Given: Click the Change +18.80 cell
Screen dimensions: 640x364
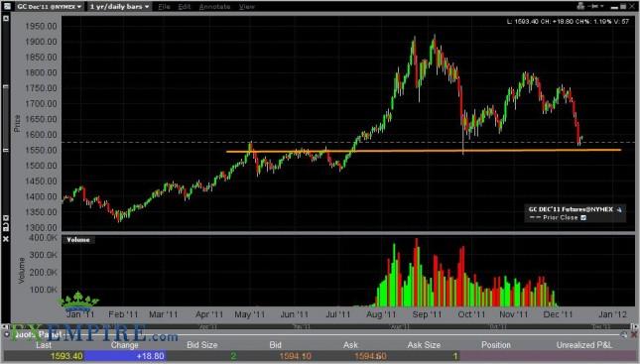Looking at the screenshot, I should (x=124, y=356).
